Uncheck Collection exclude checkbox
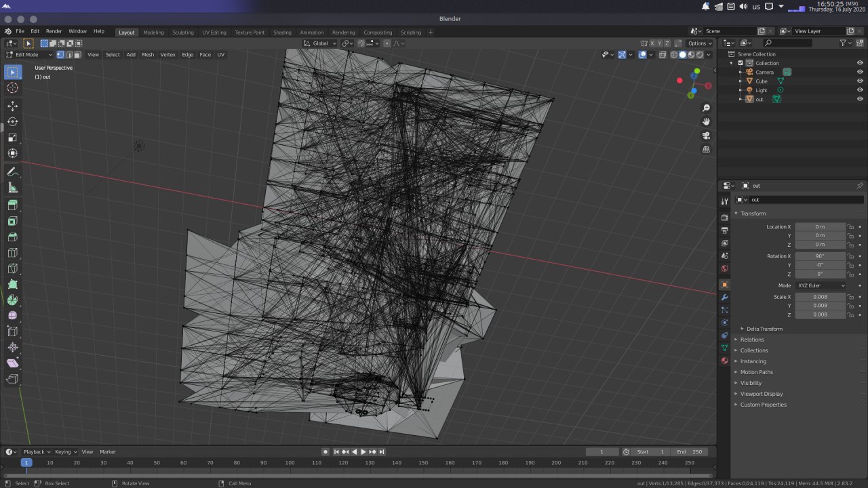The height and width of the screenshot is (488, 868). [741, 63]
